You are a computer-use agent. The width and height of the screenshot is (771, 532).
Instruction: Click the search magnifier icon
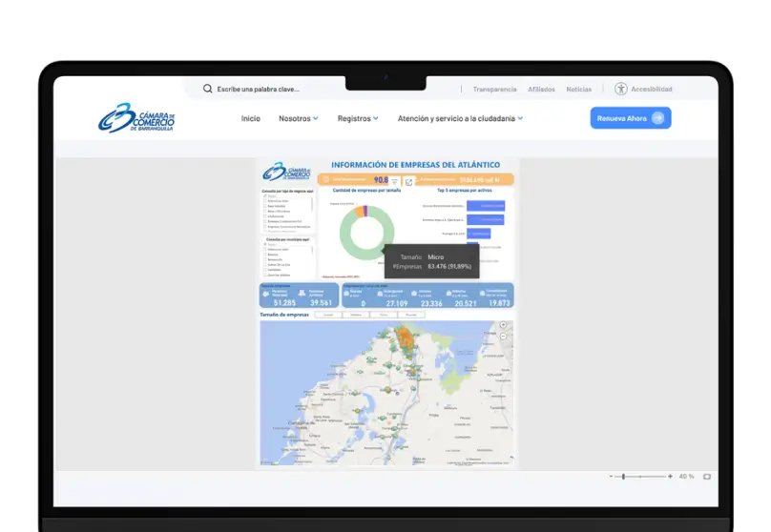tap(207, 89)
